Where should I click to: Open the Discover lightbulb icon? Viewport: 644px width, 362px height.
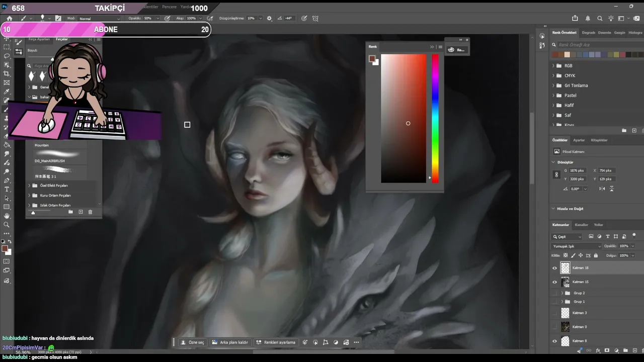tap(611, 19)
